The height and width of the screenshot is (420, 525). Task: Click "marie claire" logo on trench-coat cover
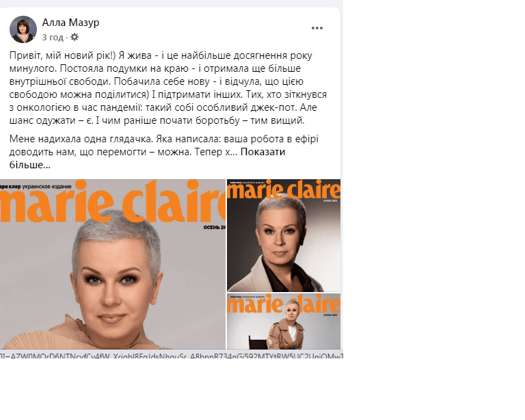pos(284,304)
